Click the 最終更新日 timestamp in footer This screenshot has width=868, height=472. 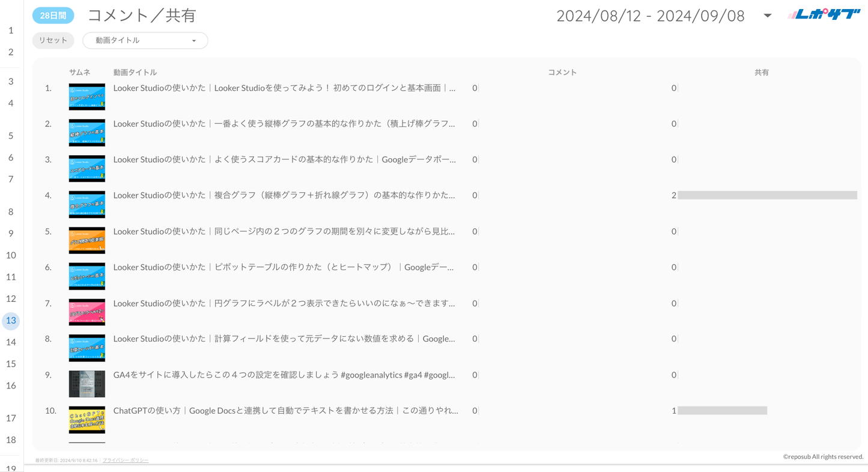(x=66, y=460)
